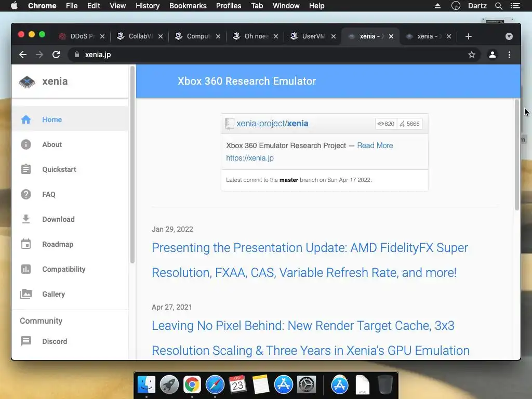The width and height of the screenshot is (532, 399).
Task: Click the xenia logo icon in sidebar
Action: click(27, 82)
